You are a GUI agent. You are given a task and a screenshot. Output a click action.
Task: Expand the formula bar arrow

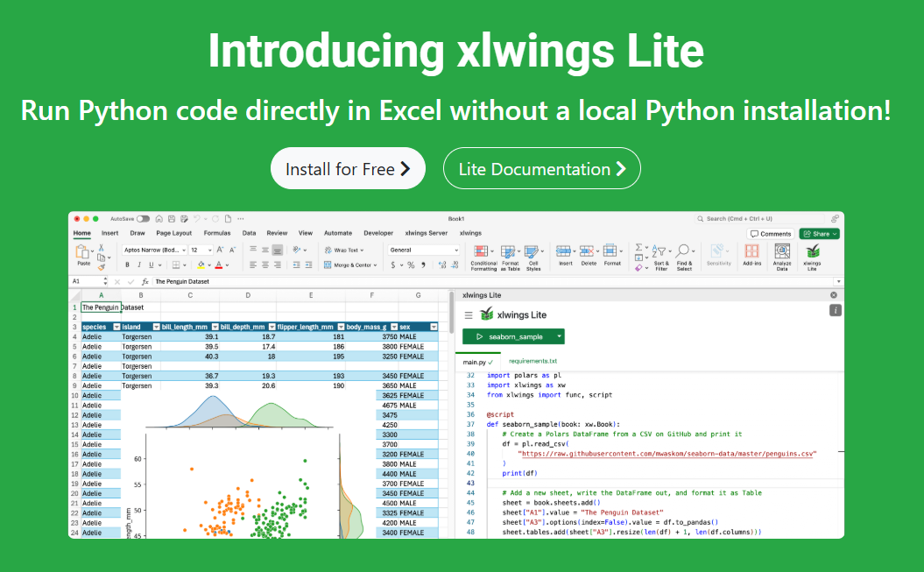click(838, 281)
